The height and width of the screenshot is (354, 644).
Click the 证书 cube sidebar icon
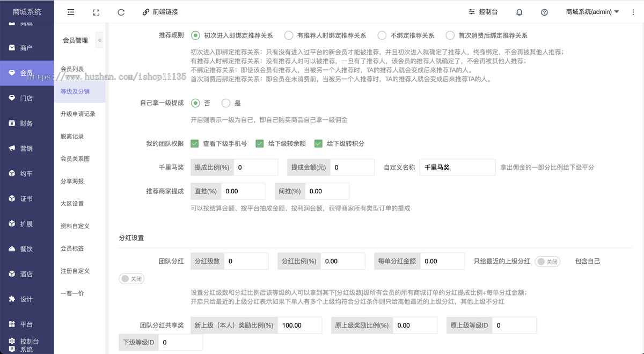12,198
